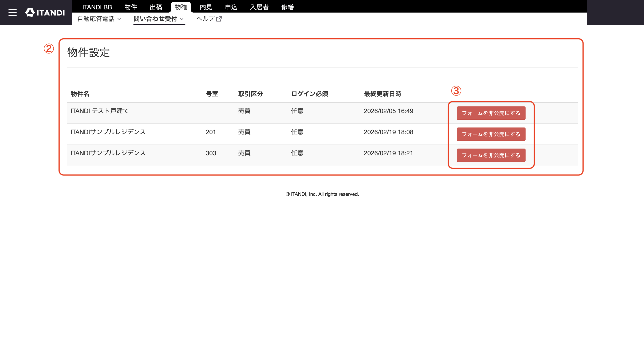Image resolution: width=644 pixels, height=363 pixels.
Task: Click the 物件名 column header
Action: click(x=80, y=94)
